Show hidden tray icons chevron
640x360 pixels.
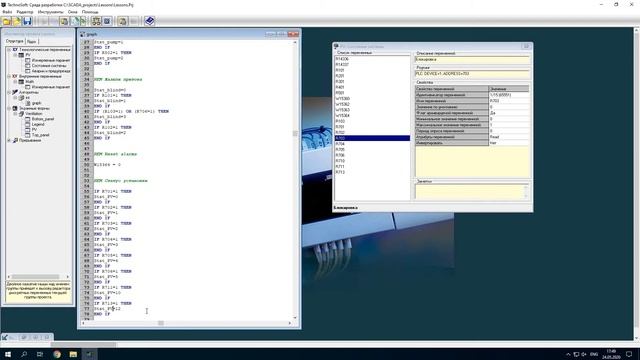(568, 354)
